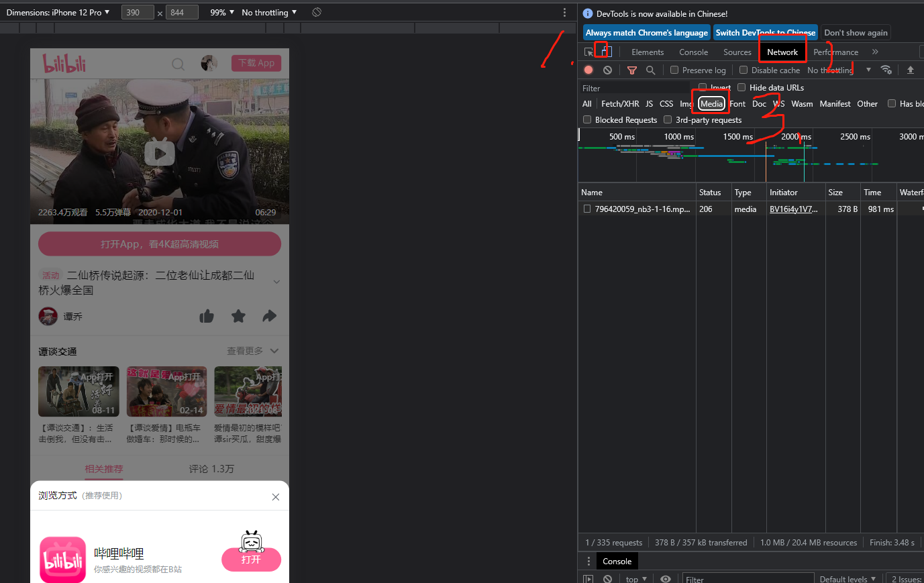924x583 pixels.
Task: Click the rotate device icon
Action: click(x=317, y=12)
